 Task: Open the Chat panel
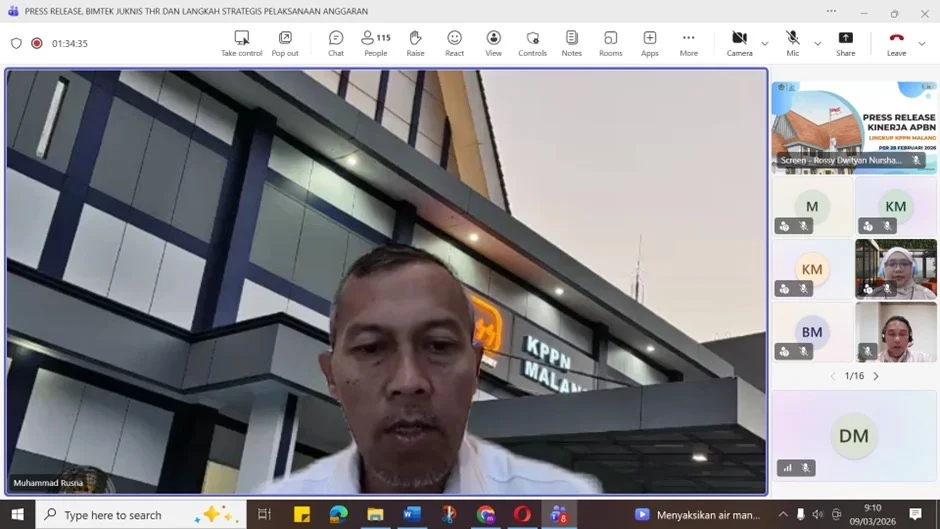click(x=336, y=43)
